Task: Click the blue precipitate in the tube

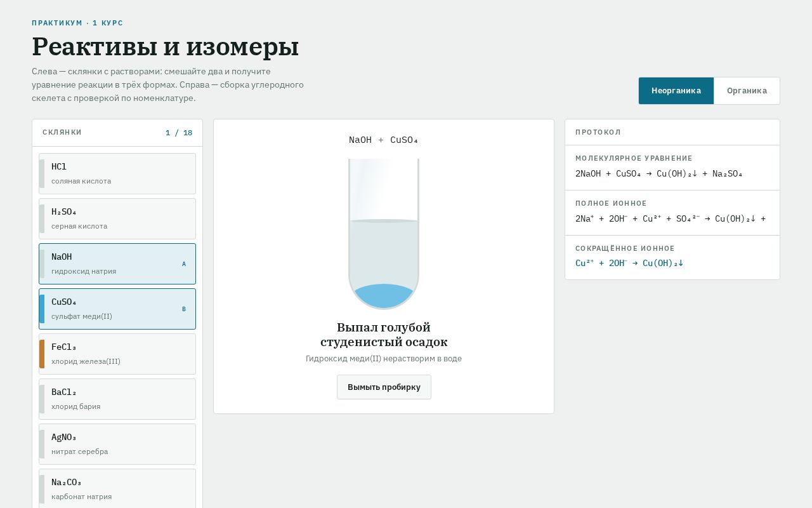Action: coord(384,296)
